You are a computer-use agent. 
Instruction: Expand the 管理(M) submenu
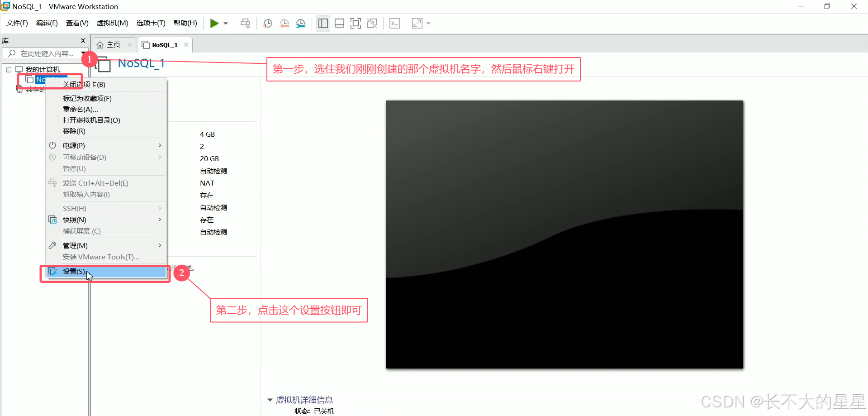106,246
